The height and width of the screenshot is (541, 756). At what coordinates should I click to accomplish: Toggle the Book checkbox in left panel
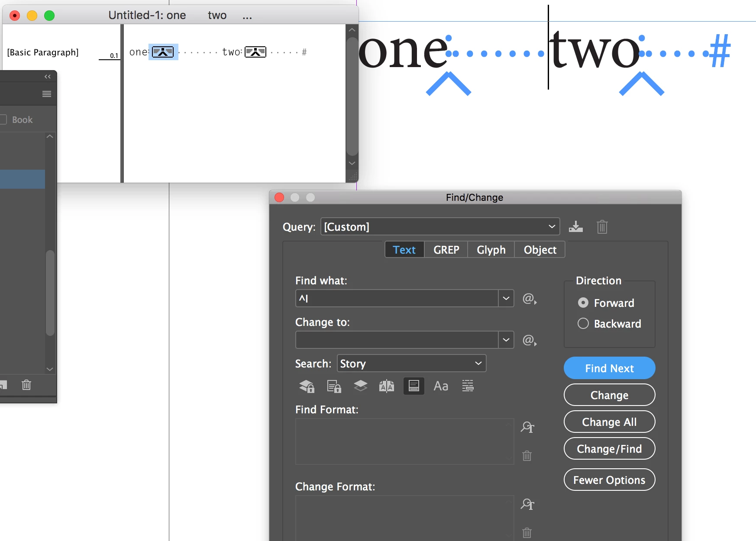click(3, 119)
